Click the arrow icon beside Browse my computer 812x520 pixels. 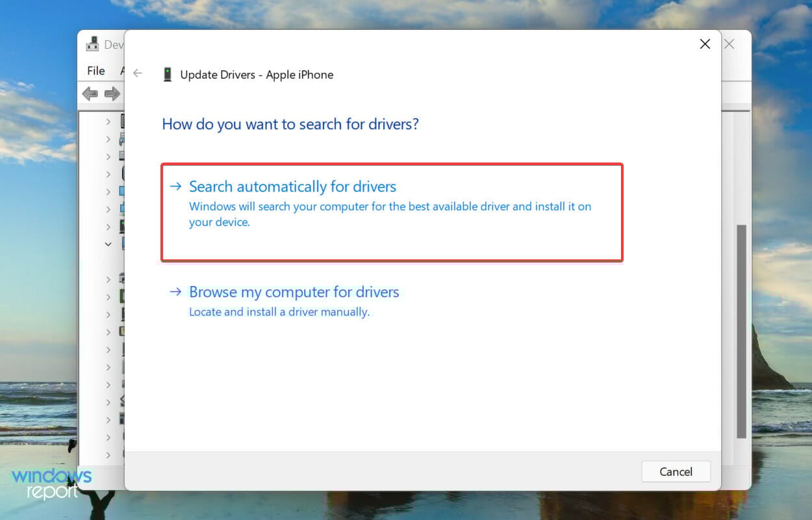[175, 292]
